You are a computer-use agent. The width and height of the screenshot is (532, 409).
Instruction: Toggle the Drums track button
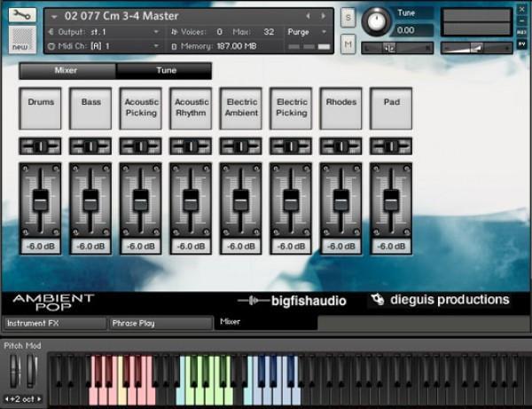click(x=41, y=107)
